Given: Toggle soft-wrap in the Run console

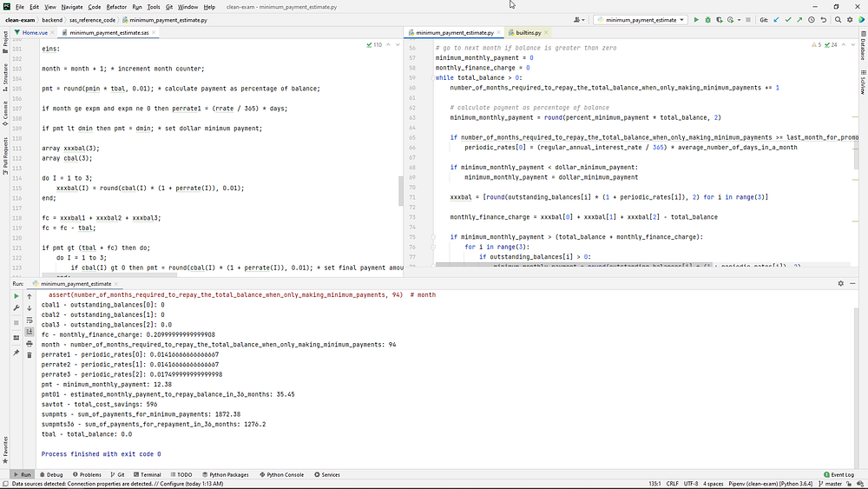Looking at the screenshot, I should [x=30, y=320].
